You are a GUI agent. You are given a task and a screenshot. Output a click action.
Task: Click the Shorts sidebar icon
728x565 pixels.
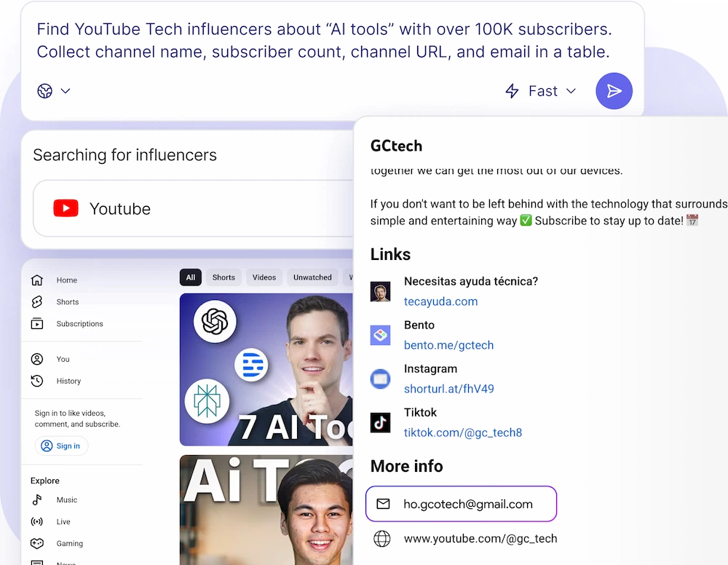37,301
